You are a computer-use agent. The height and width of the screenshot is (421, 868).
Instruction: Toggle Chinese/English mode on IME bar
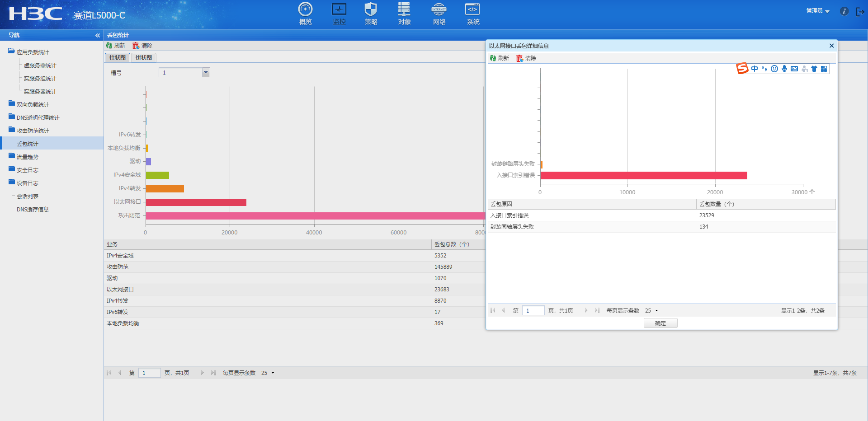point(755,69)
